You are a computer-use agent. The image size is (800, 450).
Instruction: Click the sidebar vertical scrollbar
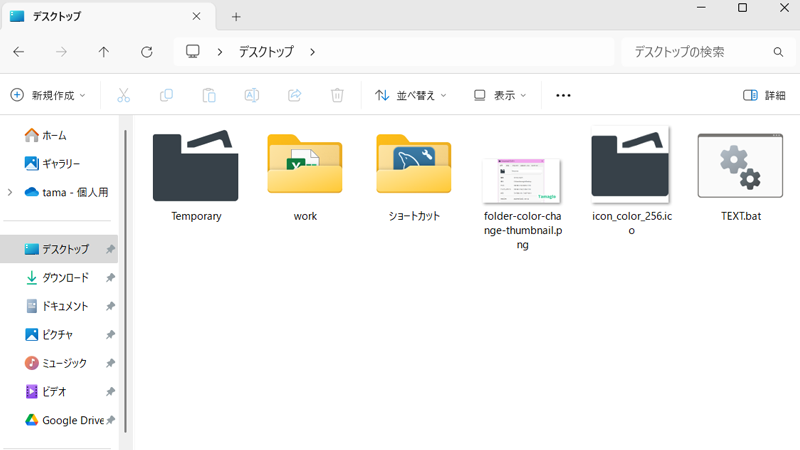click(x=126, y=282)
